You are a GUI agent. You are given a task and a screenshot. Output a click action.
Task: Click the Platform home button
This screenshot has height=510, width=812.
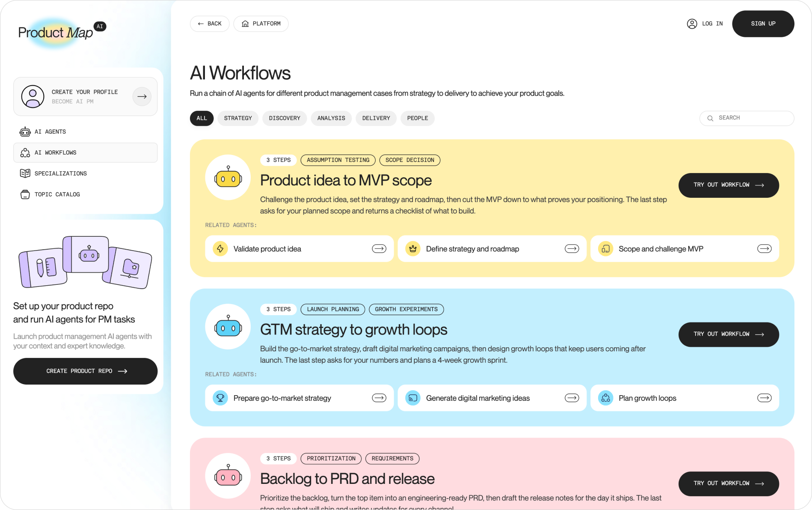(x=261, y=24)
